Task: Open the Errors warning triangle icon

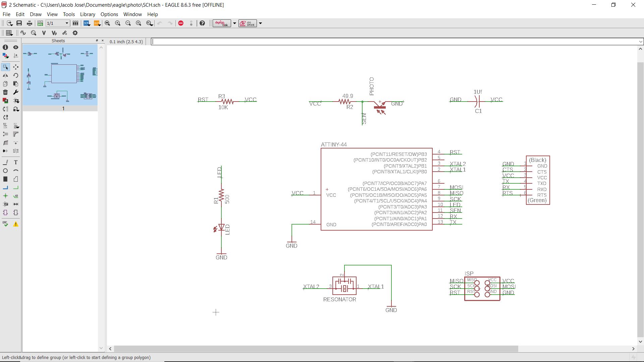Action: click(x=16, y=224)
